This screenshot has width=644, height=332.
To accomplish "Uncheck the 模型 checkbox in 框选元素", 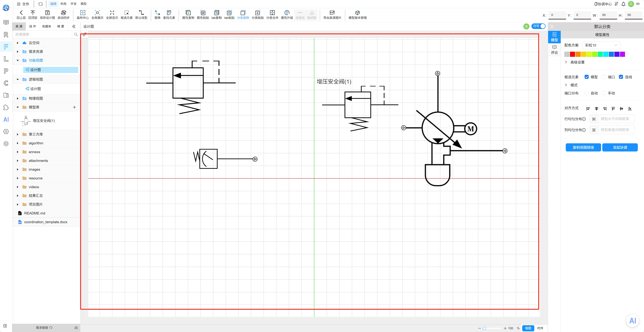I will (x=586, y=77).
